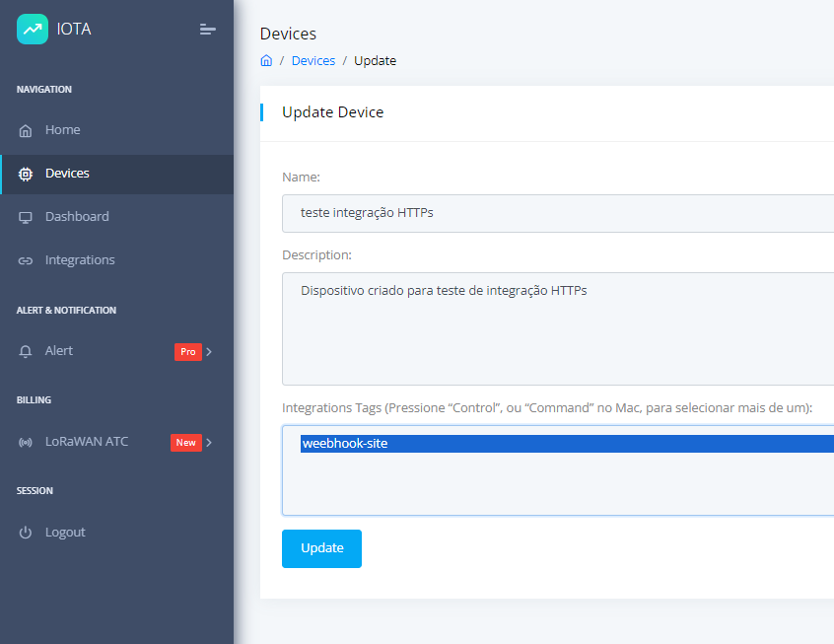Select the Logout menu item
The width and height of the screenshot is (834, 644).
click(x=116, y=533)
